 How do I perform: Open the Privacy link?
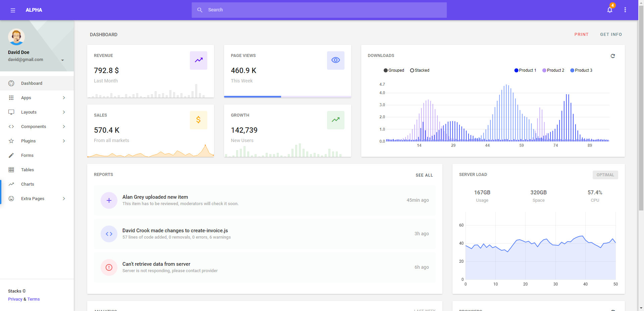pyautogui.click(x=15, y=299)
